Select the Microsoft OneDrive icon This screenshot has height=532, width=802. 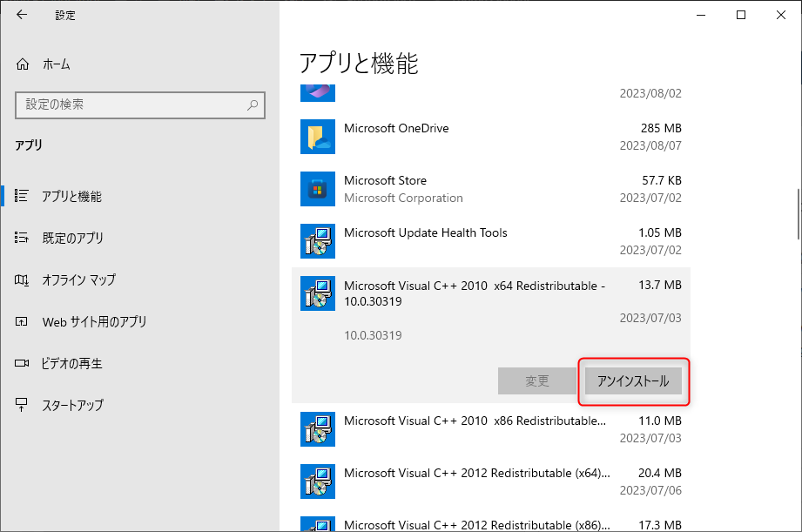318,137
